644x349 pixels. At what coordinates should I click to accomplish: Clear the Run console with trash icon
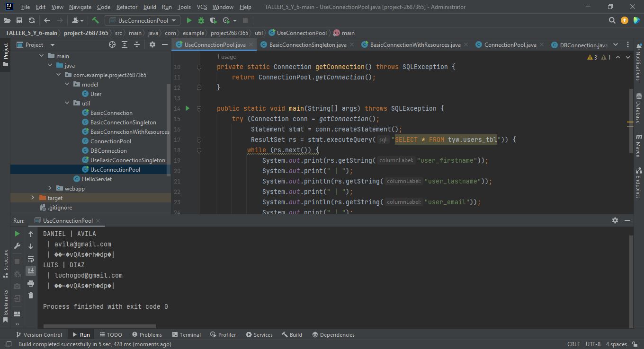pos(30,295)
